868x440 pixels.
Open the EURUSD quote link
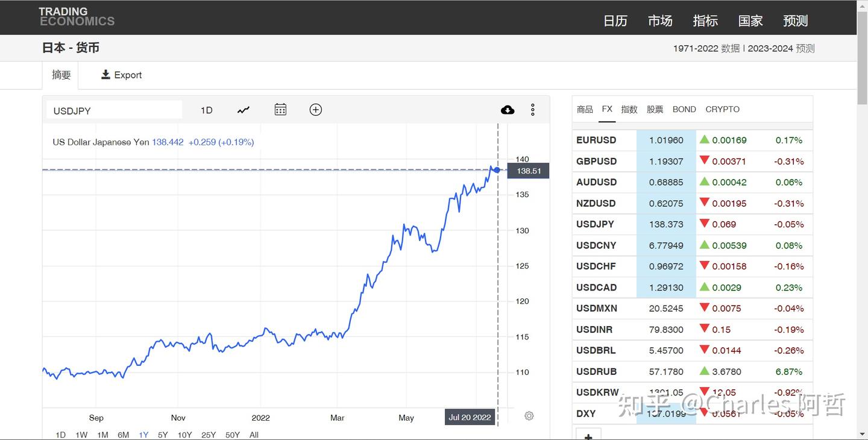(x=596, y=140)
